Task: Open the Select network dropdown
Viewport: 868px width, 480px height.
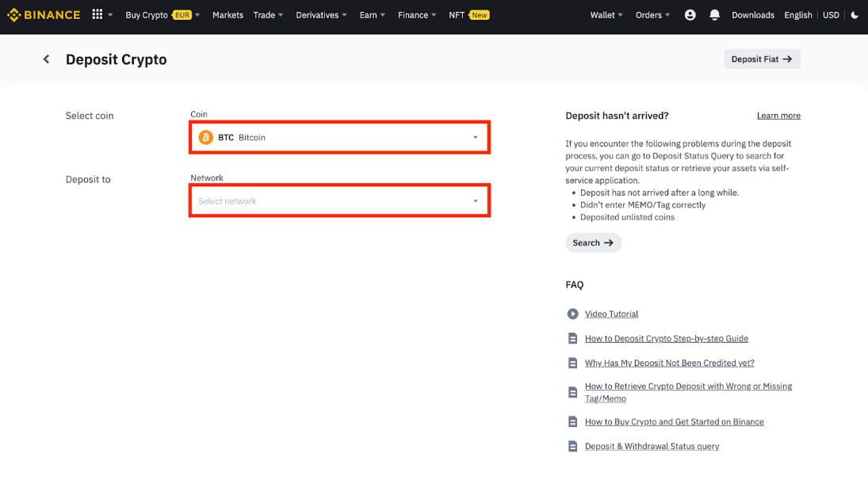Action: (x=339, y=201)
